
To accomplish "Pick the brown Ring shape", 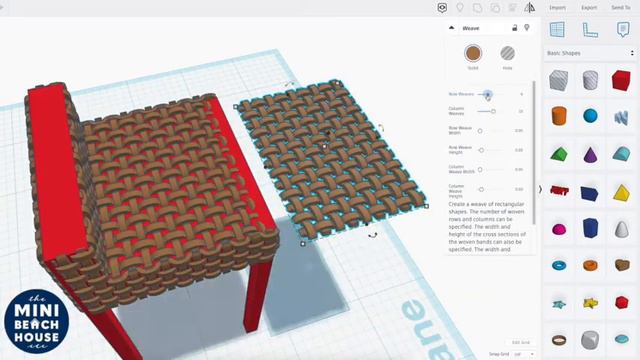I will click(559, 340).
